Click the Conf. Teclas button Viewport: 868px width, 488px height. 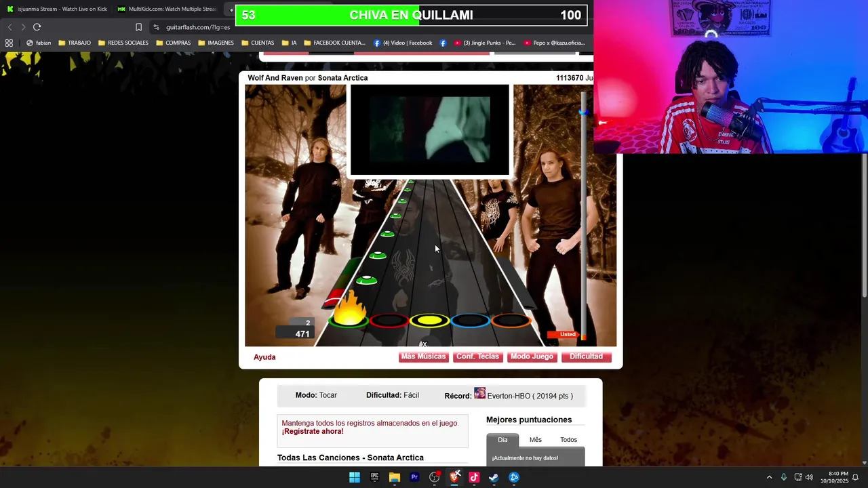pyautogui.click(x=477, y=357)
